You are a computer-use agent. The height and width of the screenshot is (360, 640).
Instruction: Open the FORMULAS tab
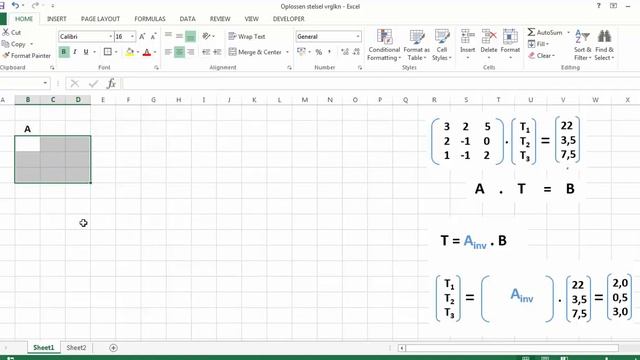150,19
